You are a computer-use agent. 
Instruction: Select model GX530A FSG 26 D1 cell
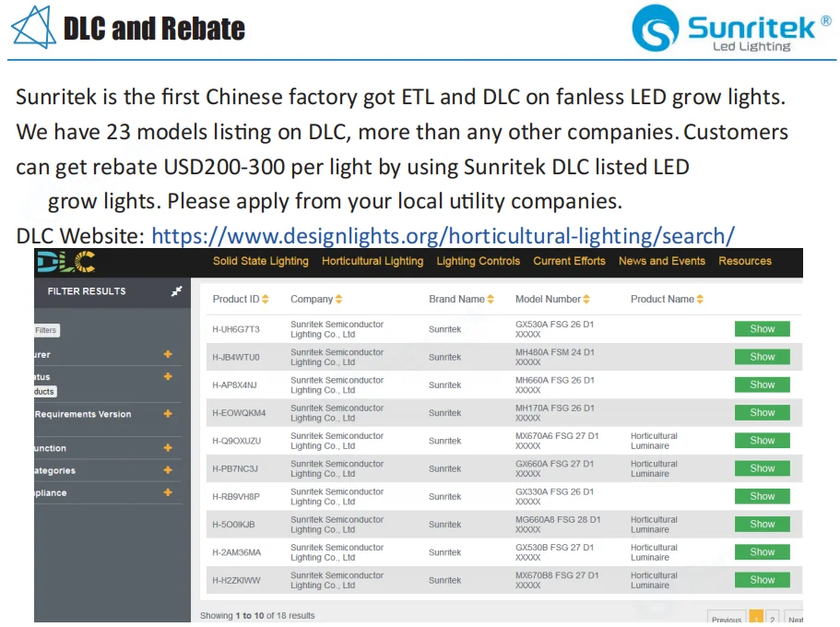click(554, 329)
